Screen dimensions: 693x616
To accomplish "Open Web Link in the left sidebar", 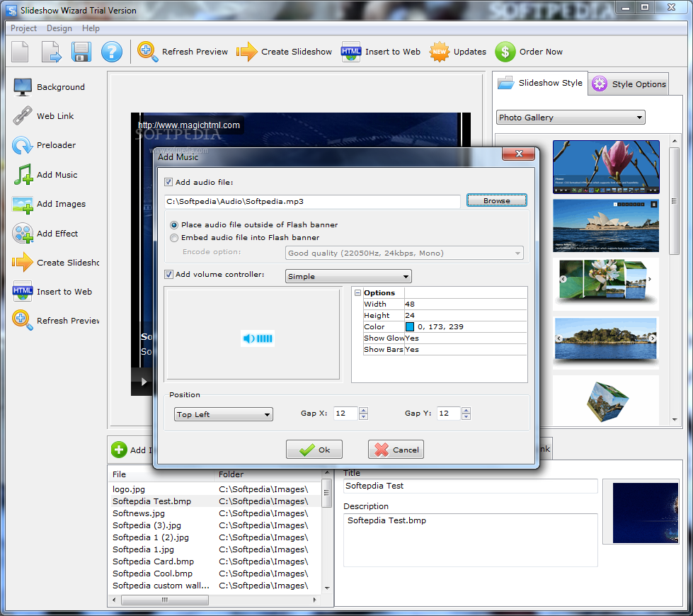I will 44,116.
